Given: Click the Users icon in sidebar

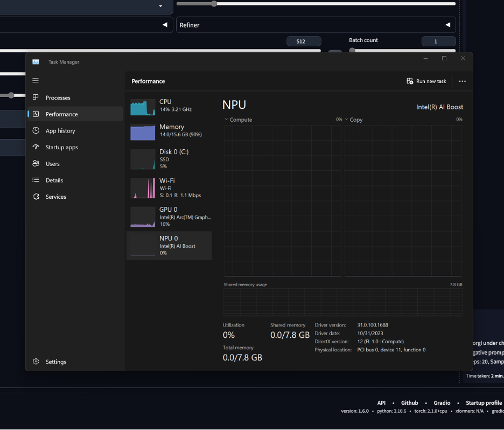Looking at the screenshot, I should (x=36, y=164).
